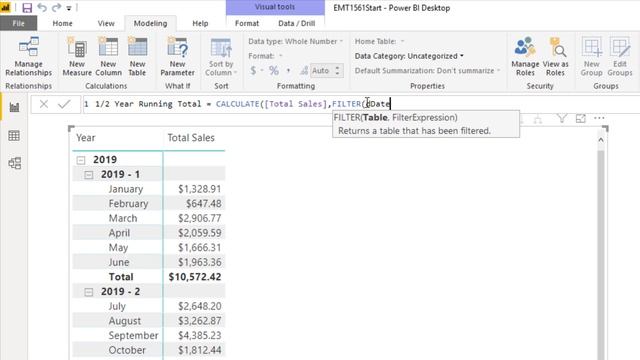
Task: Open Data type Whole Number dropdown
Action: (296, 41)
